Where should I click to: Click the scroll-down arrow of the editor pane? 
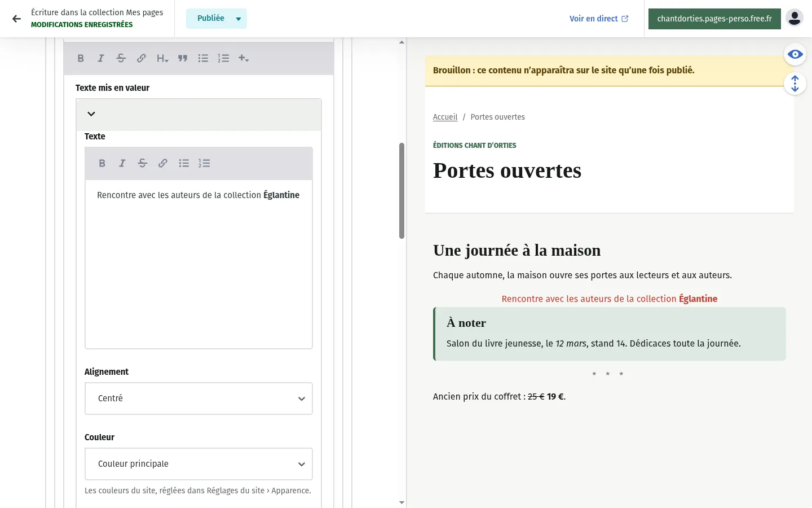tap(401, 502)
